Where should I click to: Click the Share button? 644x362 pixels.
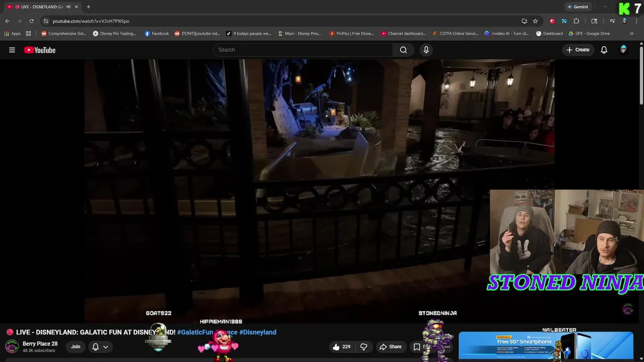390,346
